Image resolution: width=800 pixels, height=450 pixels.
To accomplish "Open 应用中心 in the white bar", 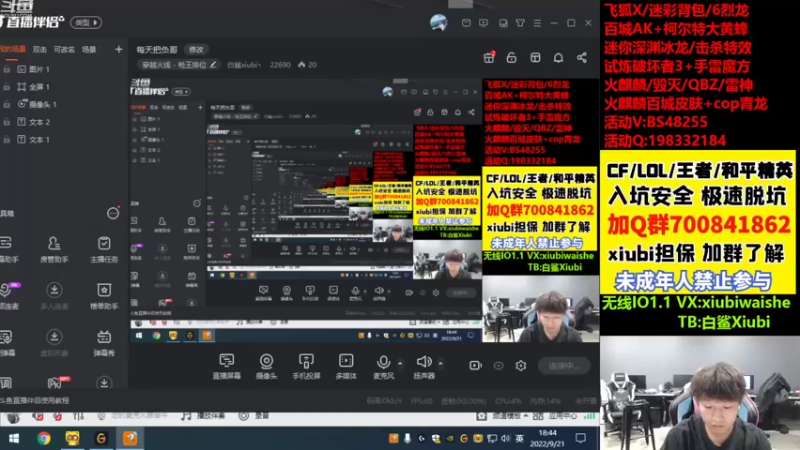I will 555,416.
